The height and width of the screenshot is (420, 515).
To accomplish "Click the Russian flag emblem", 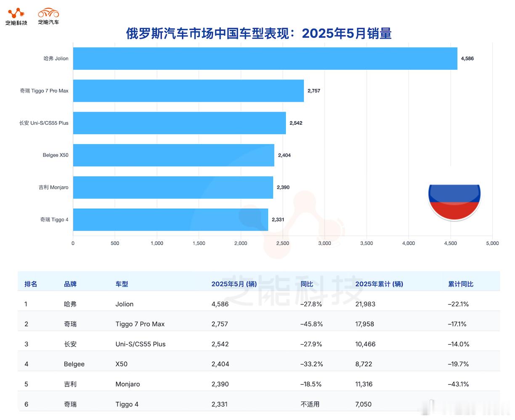I will click(454, 202).
